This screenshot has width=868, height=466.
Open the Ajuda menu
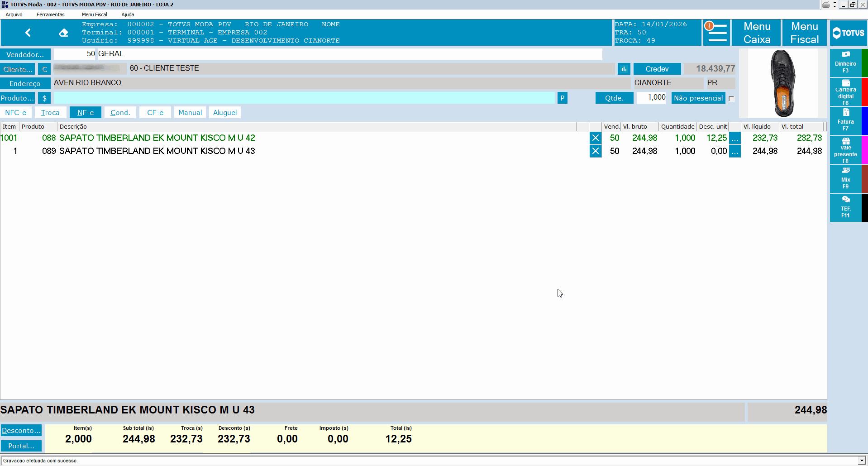pyautogui.click(x=128, y=14)
